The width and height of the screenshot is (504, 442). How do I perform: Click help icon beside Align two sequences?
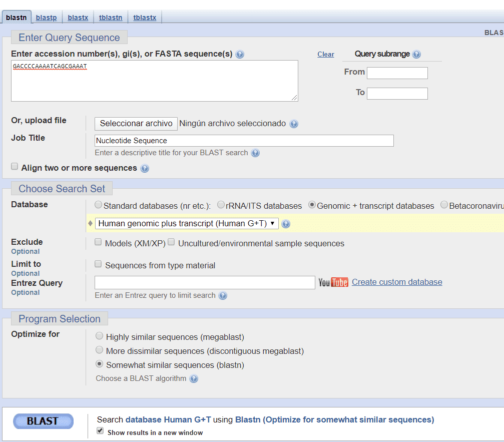[x=145, y=169]
